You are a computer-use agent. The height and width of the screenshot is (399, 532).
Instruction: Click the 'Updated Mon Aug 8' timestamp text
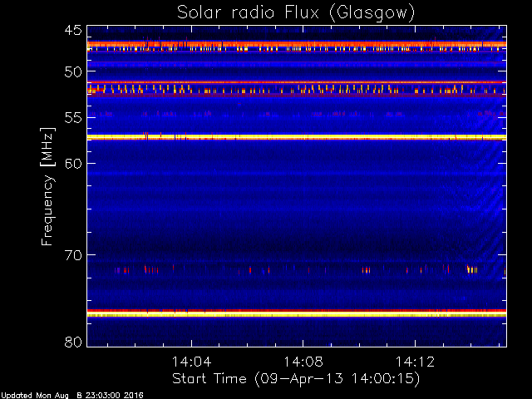tap(71, 396)
